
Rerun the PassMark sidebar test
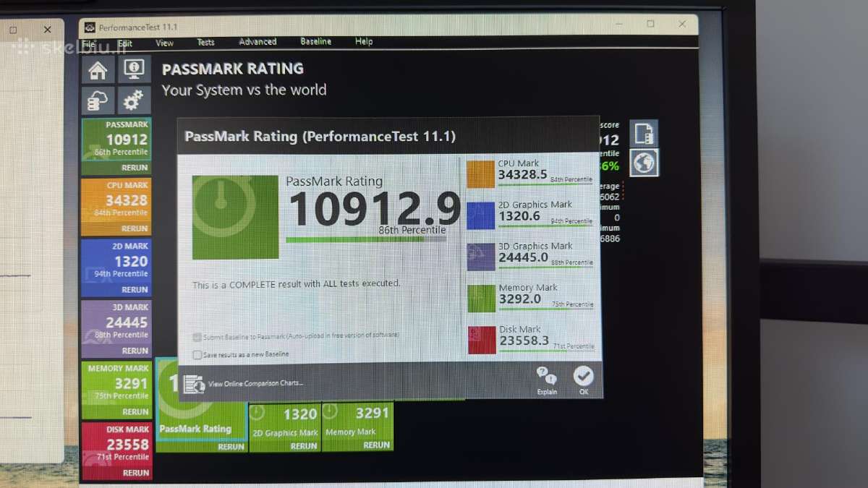point(135,168)
